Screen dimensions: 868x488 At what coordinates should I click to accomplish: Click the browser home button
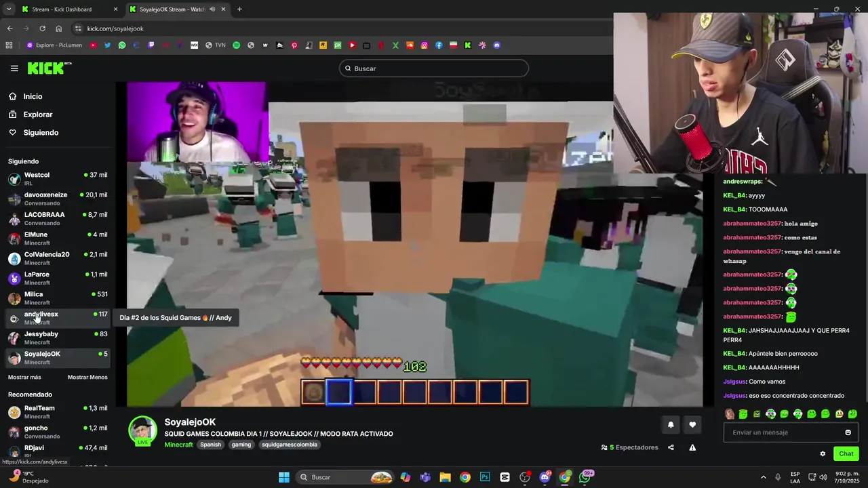tap(58, 28)
